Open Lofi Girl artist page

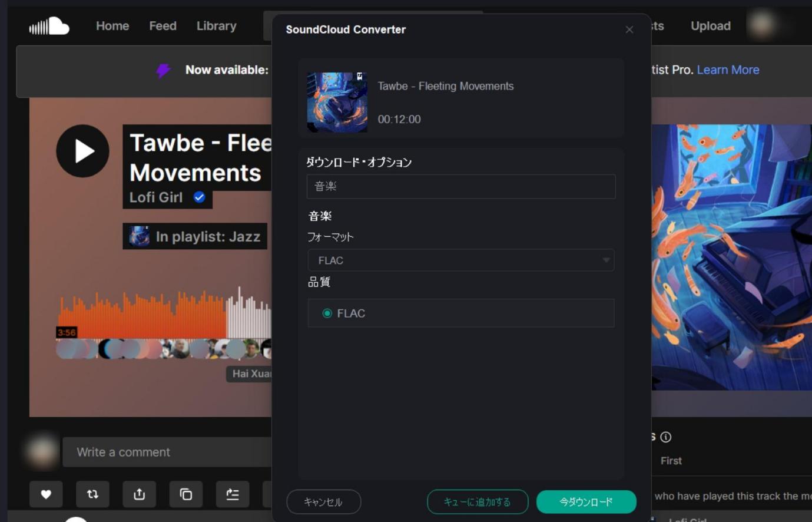tap(156, 197)
